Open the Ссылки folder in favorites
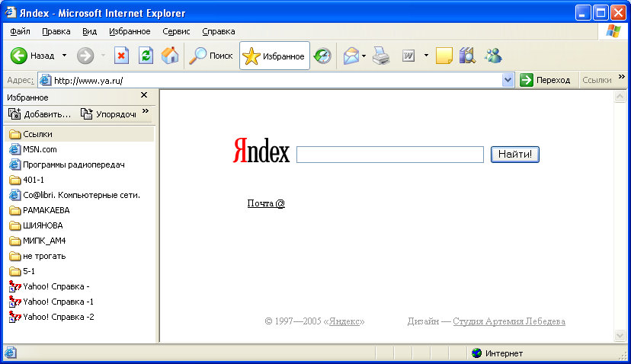The height and width of the screenshot is (364, 631). (79, 134)
